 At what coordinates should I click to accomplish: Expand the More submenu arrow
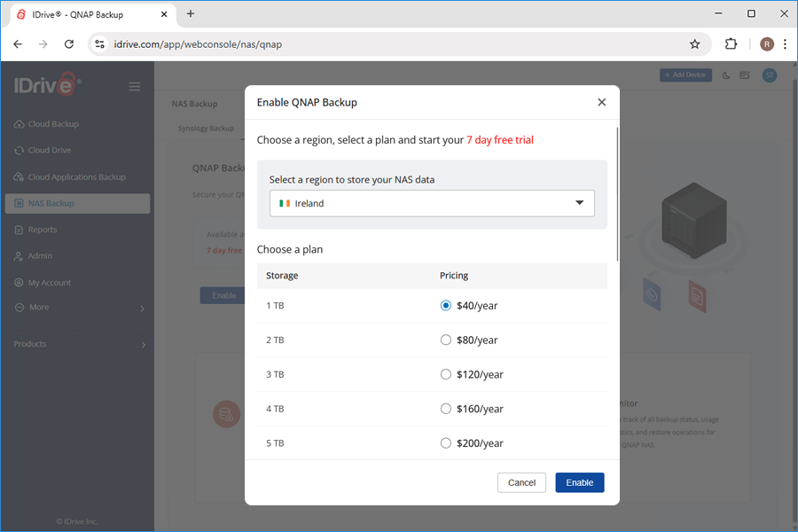(143, 308)
